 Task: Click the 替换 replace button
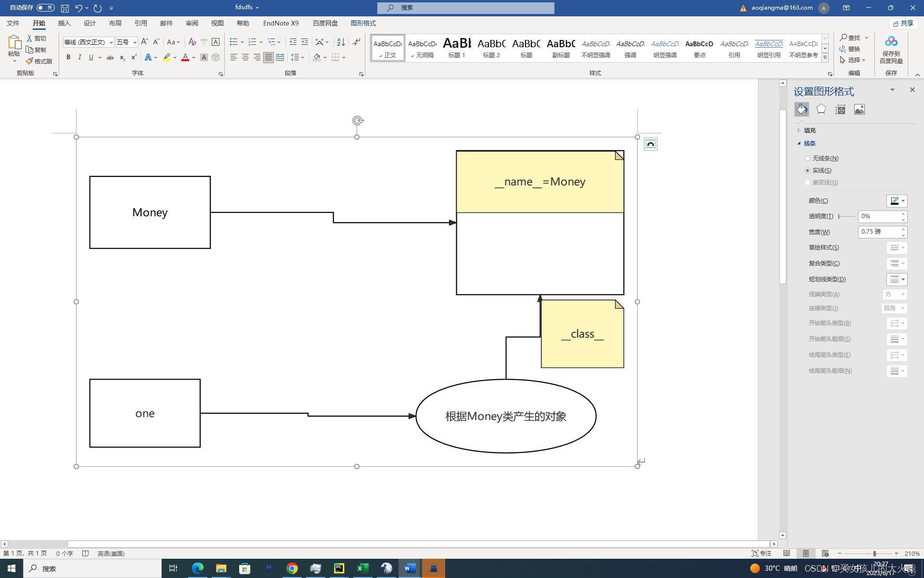click(x=850, y=49)
